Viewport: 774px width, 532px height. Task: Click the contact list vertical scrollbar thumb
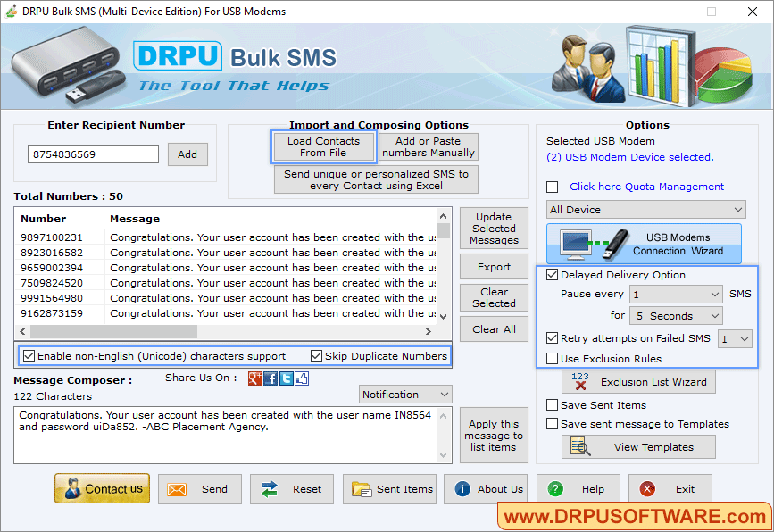click(444, 231)
